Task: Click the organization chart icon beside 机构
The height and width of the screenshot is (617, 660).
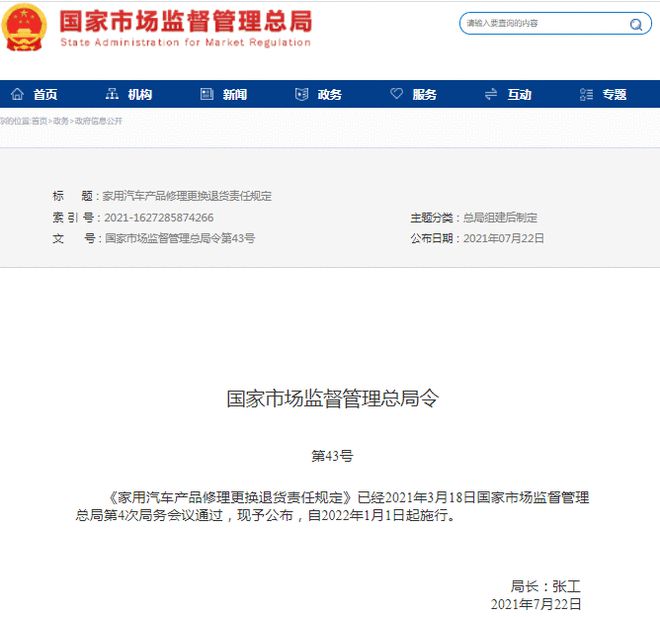Action: (112, 93)
